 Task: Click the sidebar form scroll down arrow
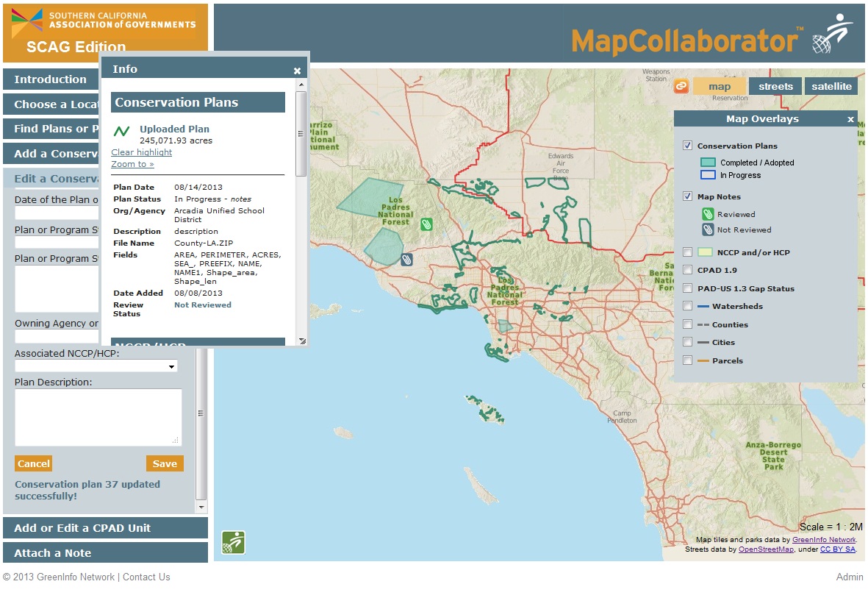(201, 507)
